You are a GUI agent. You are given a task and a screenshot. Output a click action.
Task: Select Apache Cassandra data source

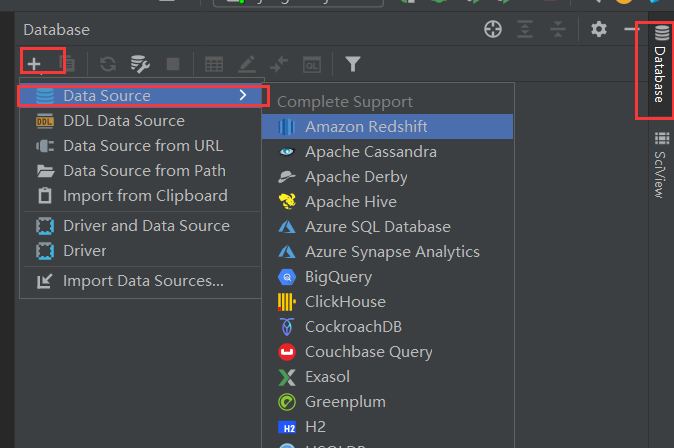[x=387, y=152]
